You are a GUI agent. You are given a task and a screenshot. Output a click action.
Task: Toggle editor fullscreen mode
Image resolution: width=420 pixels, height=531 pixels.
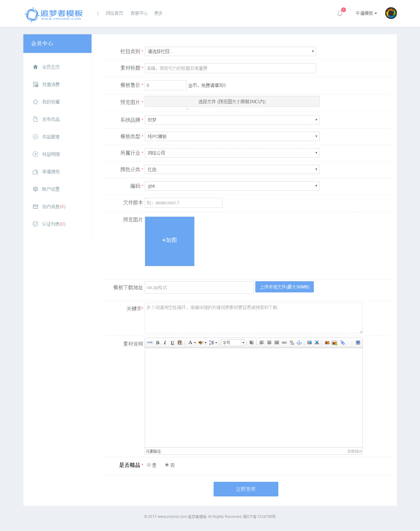point(358,343)
